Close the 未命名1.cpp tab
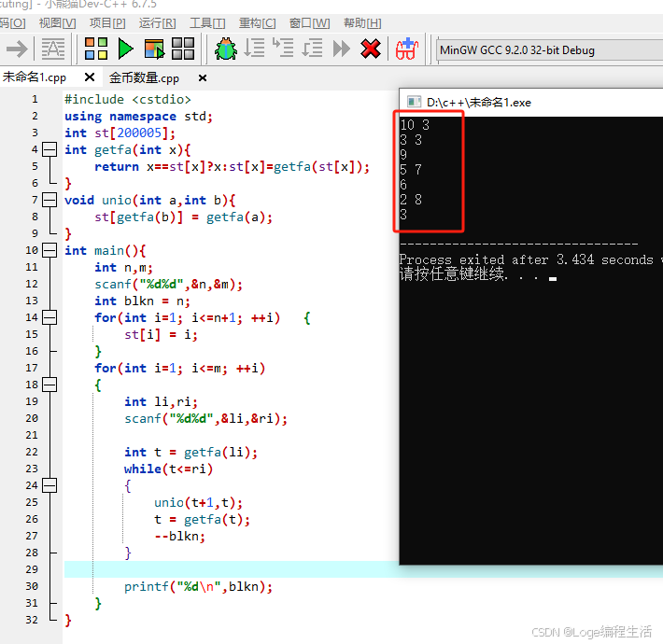This screenshot has height=644, width=663. tap(90, 77)
